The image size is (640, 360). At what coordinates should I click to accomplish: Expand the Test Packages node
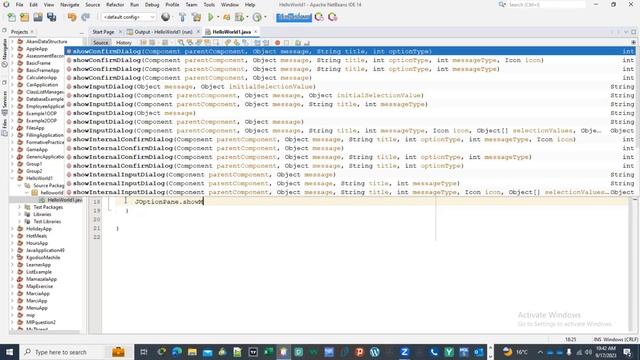[19, 207]
